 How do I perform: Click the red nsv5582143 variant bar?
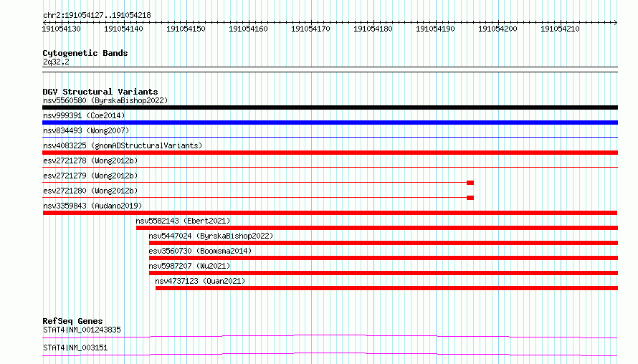tap(377, 228)
